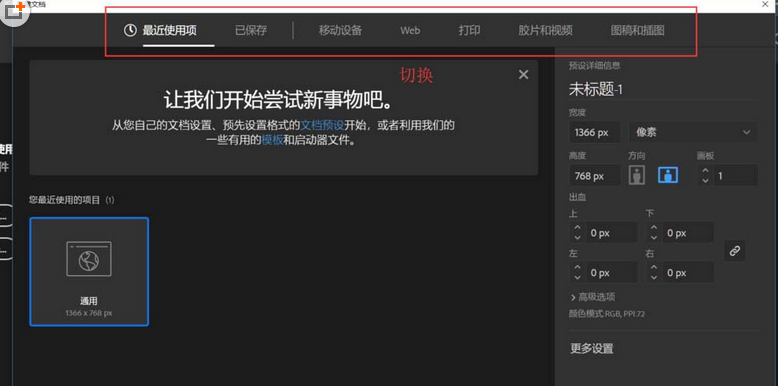Image resolution: width=778 pixels, height=386 pixels.
Task: Toggle the bleed link chain icon
Action: tap(735, 251)
